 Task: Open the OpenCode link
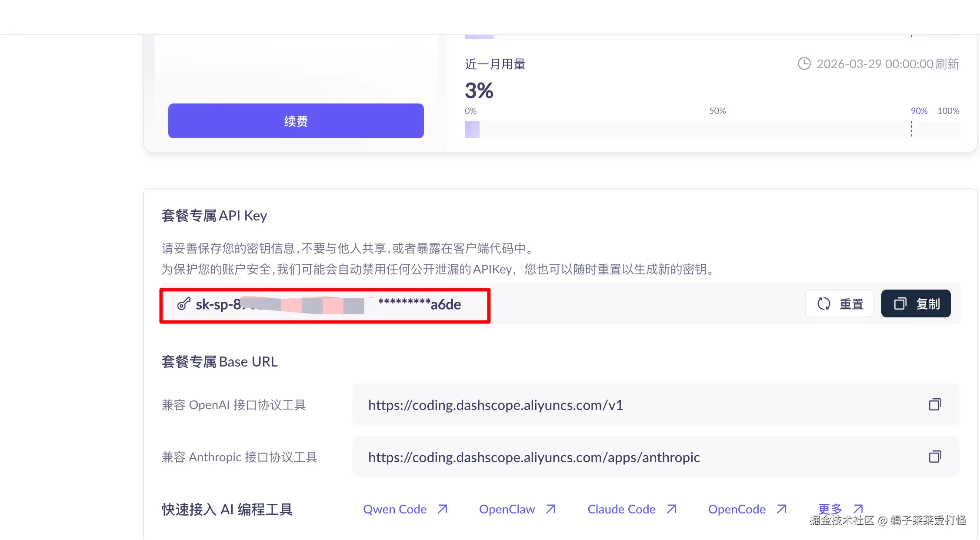[x=747, y=509]
